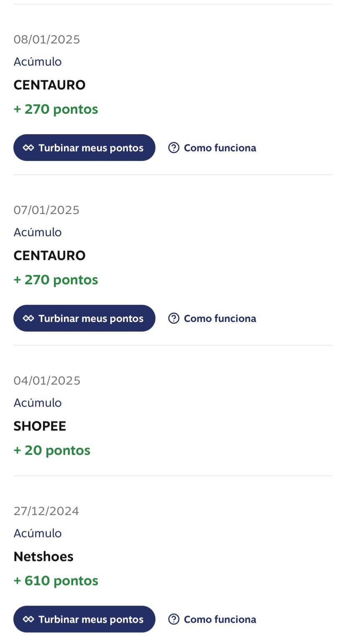The width and height of the screenshot is (346, 644).
Task: Open "Como funciona" for the 07/01/2025 entry
Action: [x=220, y=318]
